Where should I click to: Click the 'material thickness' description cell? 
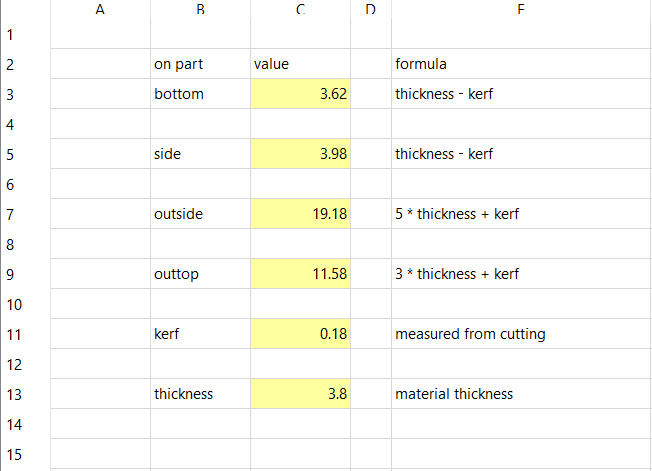point(520,394)
